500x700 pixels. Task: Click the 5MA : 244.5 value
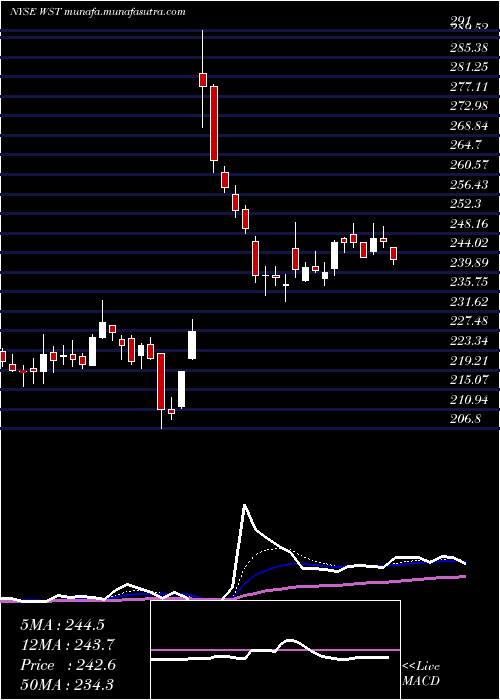coord(62,625)
